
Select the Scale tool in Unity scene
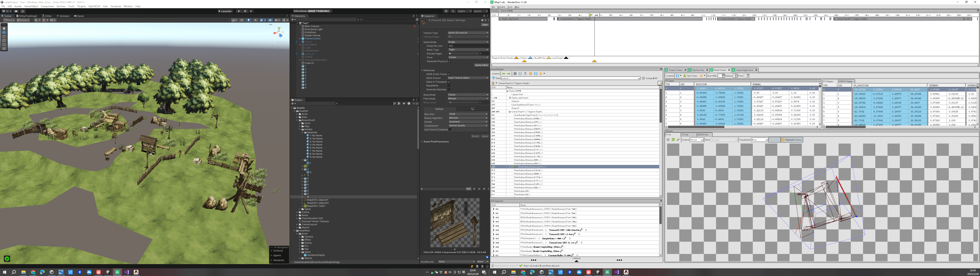point(4,40)
